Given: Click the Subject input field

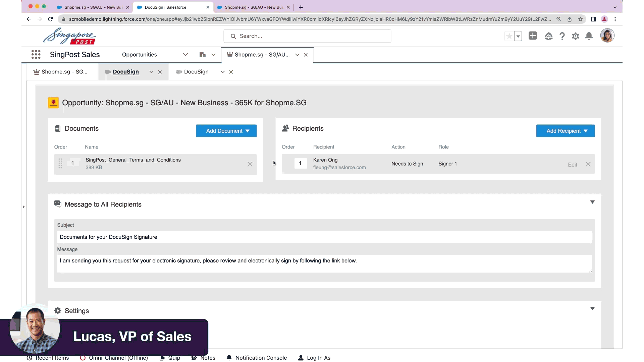Looking at the screenshot, I should tap(324, 237).
